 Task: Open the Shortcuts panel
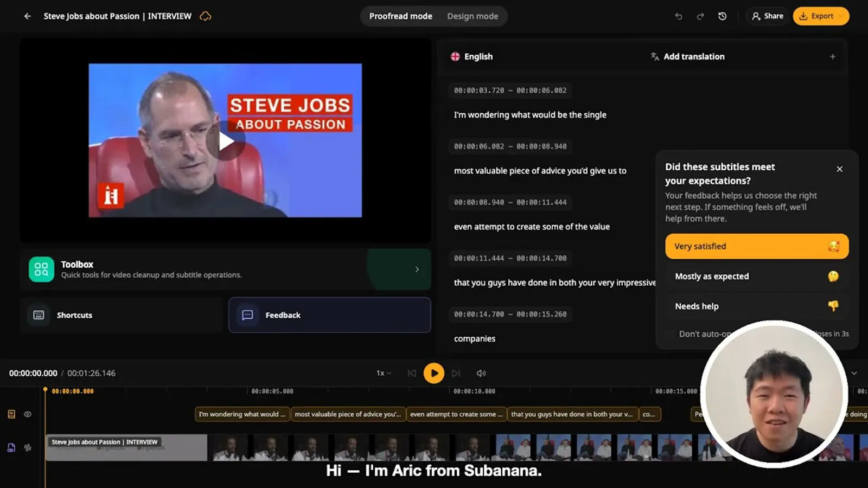(x=122, y=315)
